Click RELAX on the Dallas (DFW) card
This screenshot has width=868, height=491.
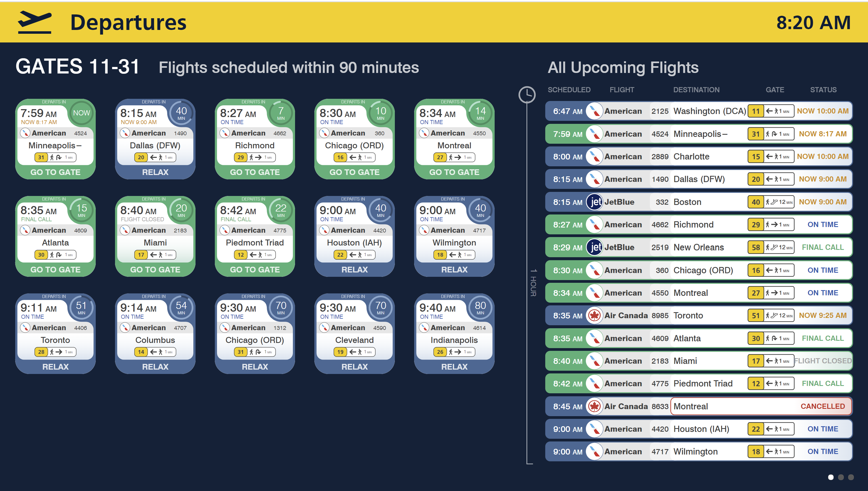click(x=155, y=172)
